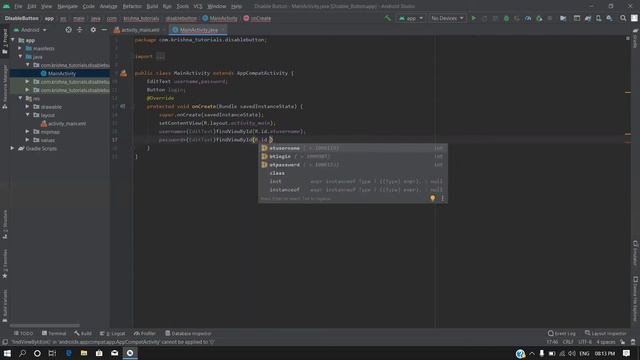Click Attach Debugger to Android Process icon

point(539,18)
